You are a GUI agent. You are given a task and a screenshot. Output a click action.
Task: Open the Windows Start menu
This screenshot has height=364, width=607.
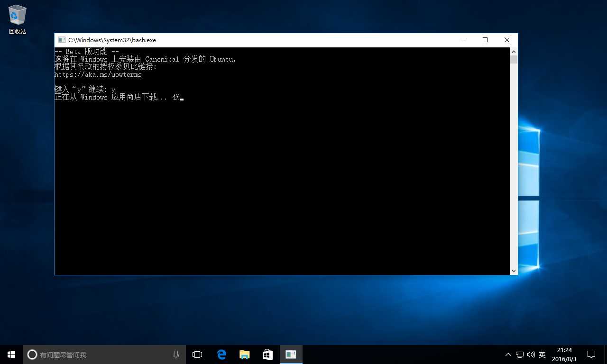click(11, 355)
